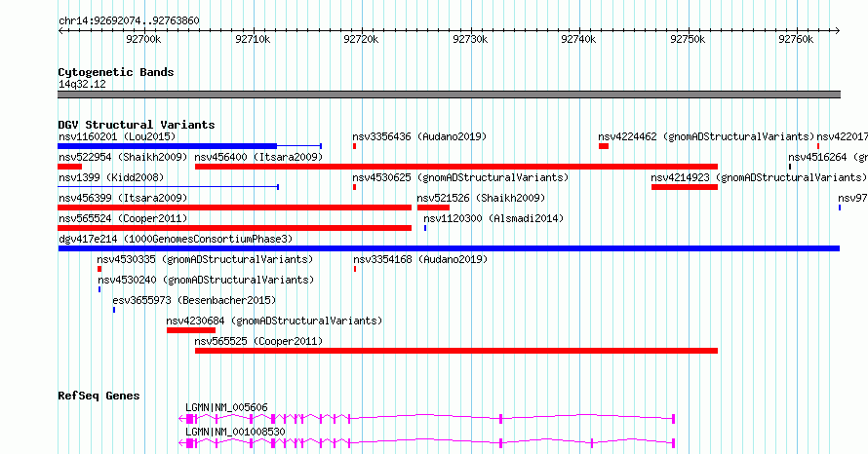The width and height of the screenshot is (868, 454).
Task: Click nsv521526 (Shaikh2009) label
Action: pos(481,198)
